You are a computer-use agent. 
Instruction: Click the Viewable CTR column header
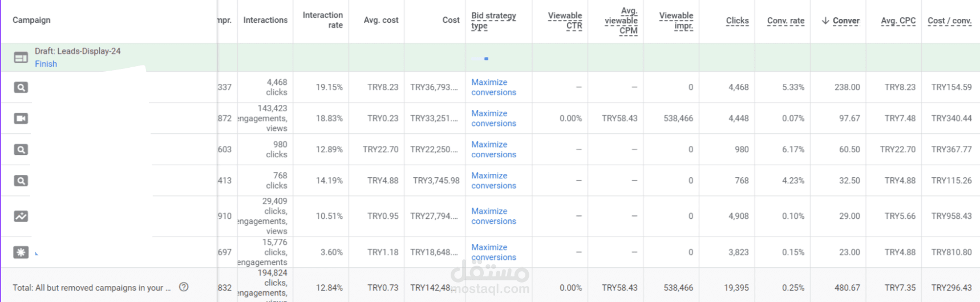click(565, 21)
